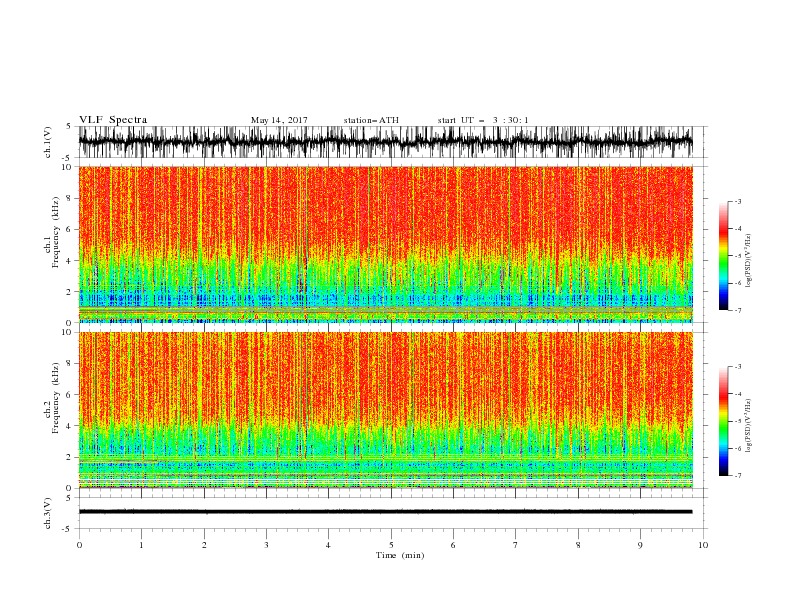Viewport: 792px width, 612px height.
Task: Click the ch.2 'Frequency (kHz)' axis label
Action: [56, 398]
